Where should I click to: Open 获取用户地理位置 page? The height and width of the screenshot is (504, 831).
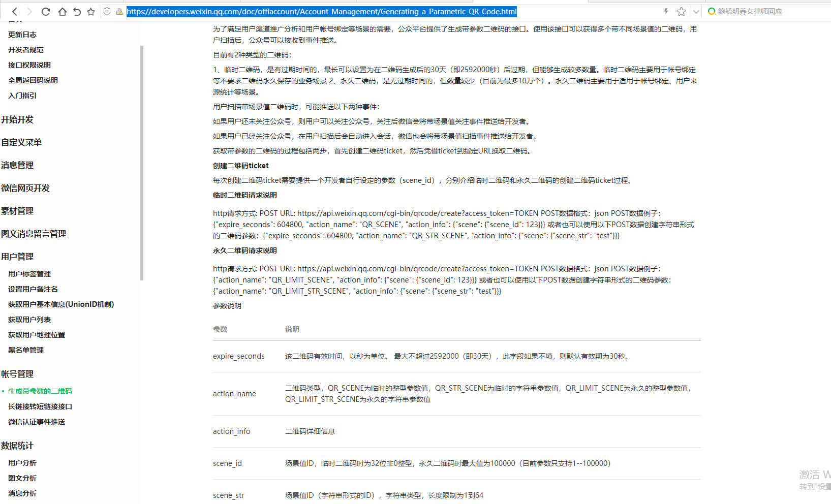tap(37, 335)
